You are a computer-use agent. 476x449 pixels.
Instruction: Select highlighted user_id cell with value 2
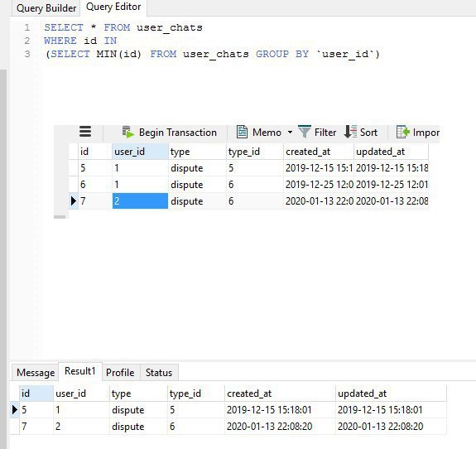tap(140, 201)
